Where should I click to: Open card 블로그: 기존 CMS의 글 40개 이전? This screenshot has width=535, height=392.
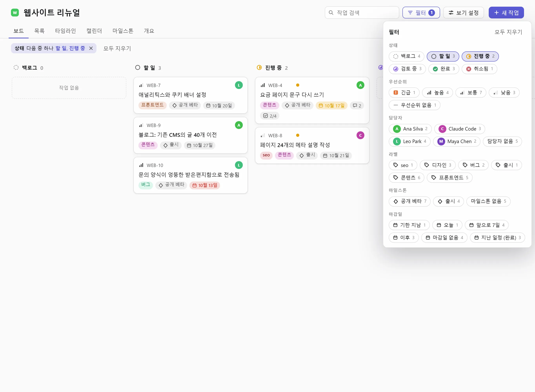point(190,135)
